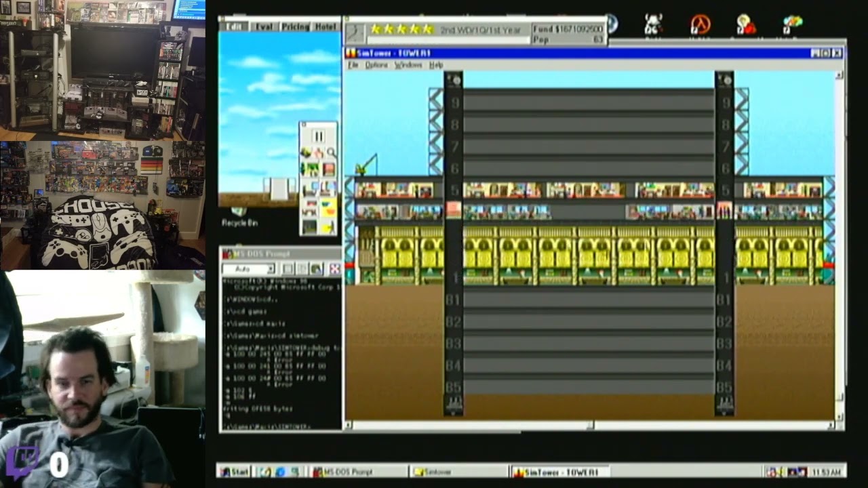Switch map window to Pricing view
Screen dimensions: 868x488
(x=295, y=26)
